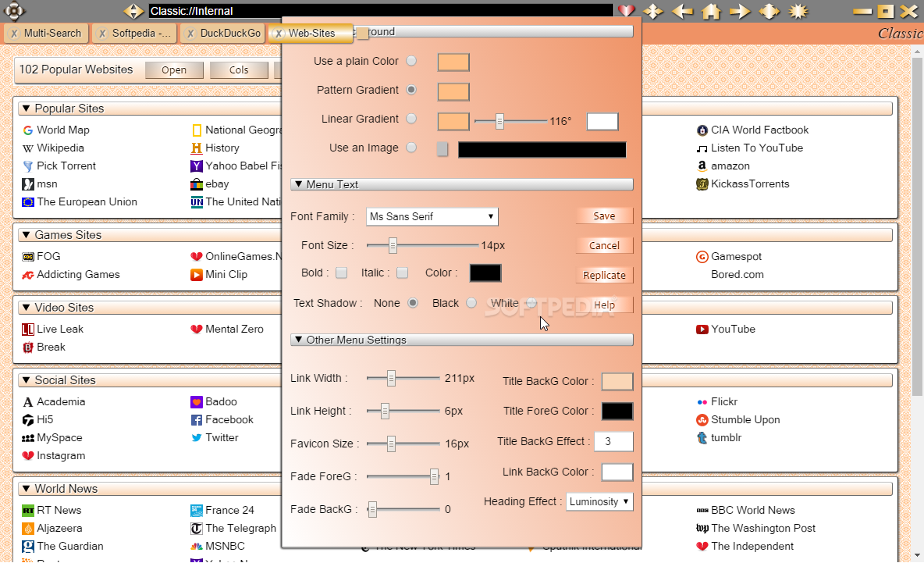The width and height of the screenshot is (924, 563).
Task: Open the Home page icon
Action: pyautogui.click(x=711, y=11)
